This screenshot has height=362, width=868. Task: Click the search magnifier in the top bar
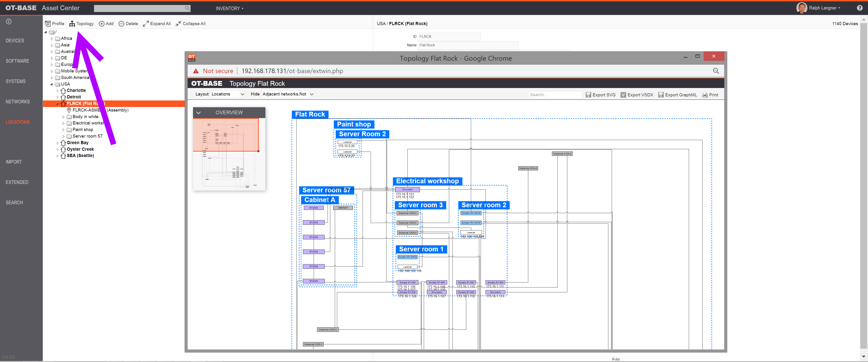(187, 8)
